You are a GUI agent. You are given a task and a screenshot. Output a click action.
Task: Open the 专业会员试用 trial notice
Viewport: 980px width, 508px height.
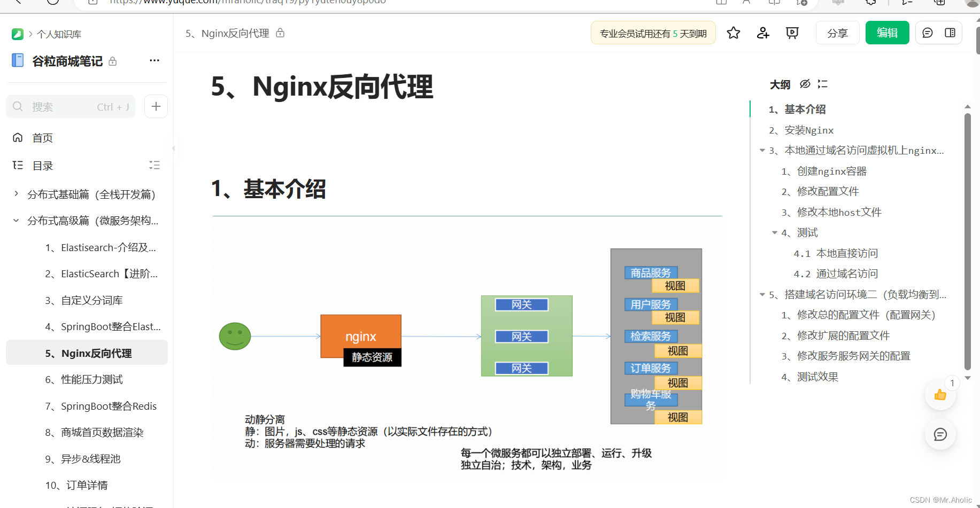tap(653, 33)
